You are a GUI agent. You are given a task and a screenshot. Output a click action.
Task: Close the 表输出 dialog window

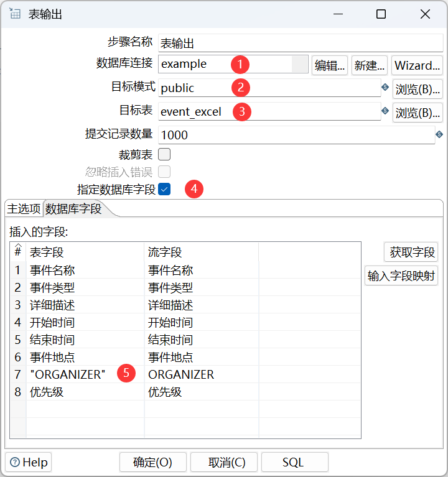(x=425, y=14)
